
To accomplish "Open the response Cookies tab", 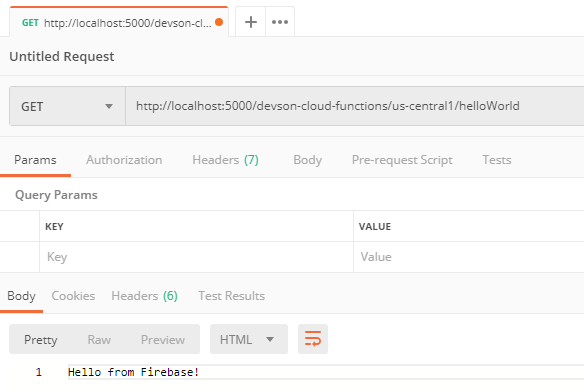I will 73,296.
